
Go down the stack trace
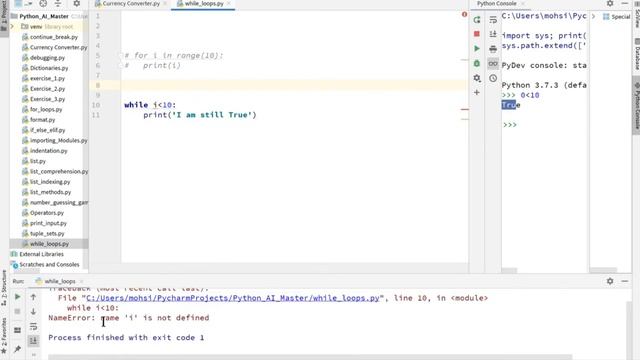tap(33, 311)
